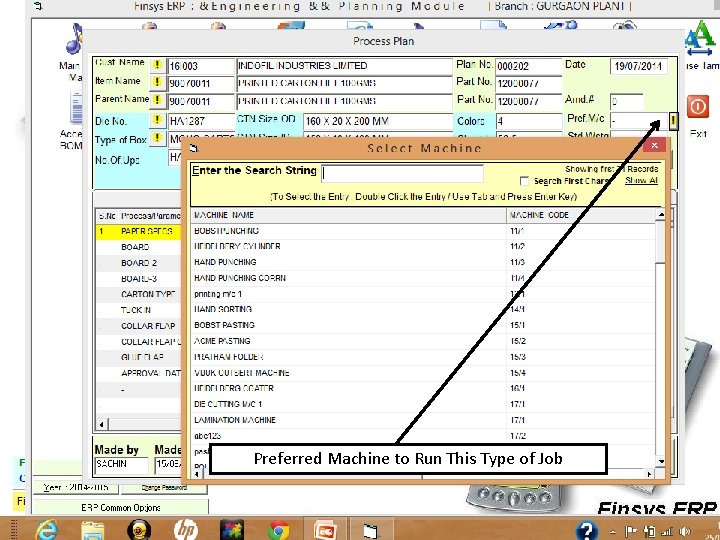Screen dimensions: 720x540
Task: Click the blue help question mark tray icon
Action: [x=587, y=531]
